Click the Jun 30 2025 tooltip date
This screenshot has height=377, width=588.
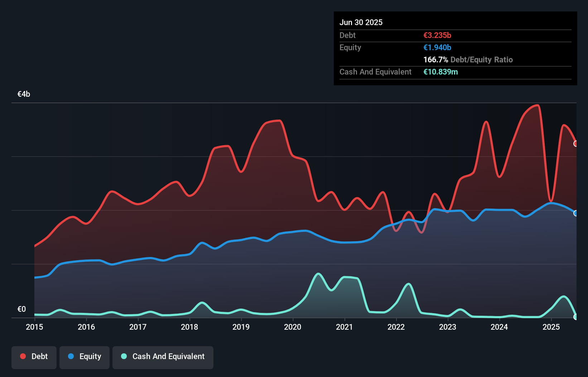[x=361, y=22]
